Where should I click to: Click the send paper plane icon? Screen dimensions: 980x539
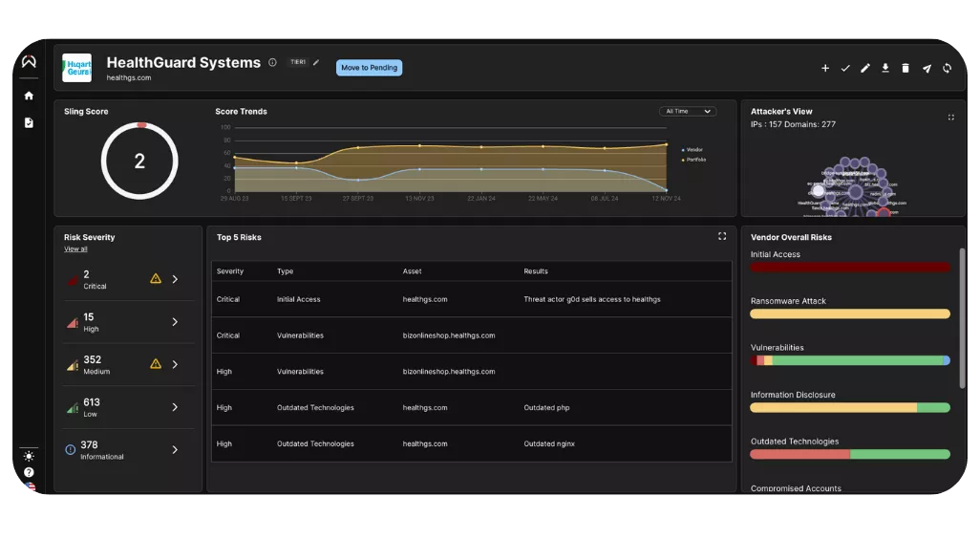pyautogui.click(x=927, y=68)
